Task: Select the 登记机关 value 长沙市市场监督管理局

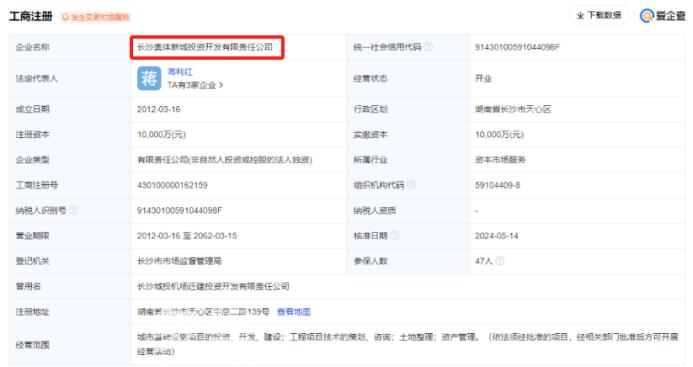Action: 179,261
